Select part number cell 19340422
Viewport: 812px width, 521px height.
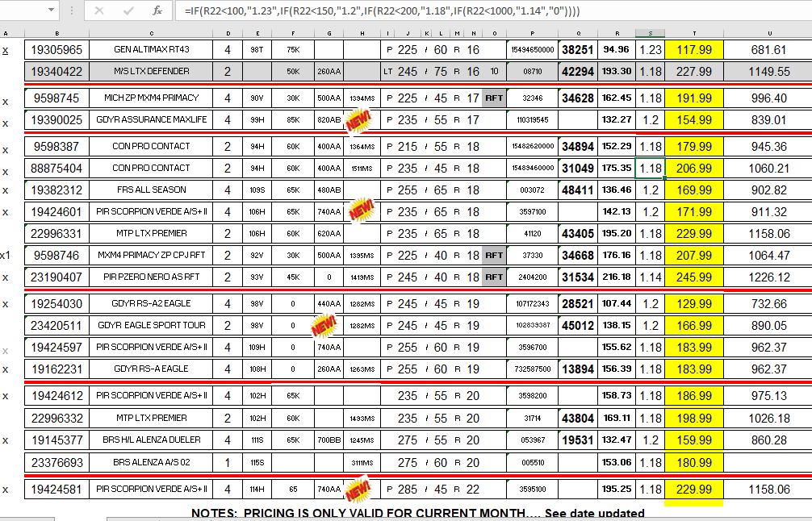click(57, 72)
